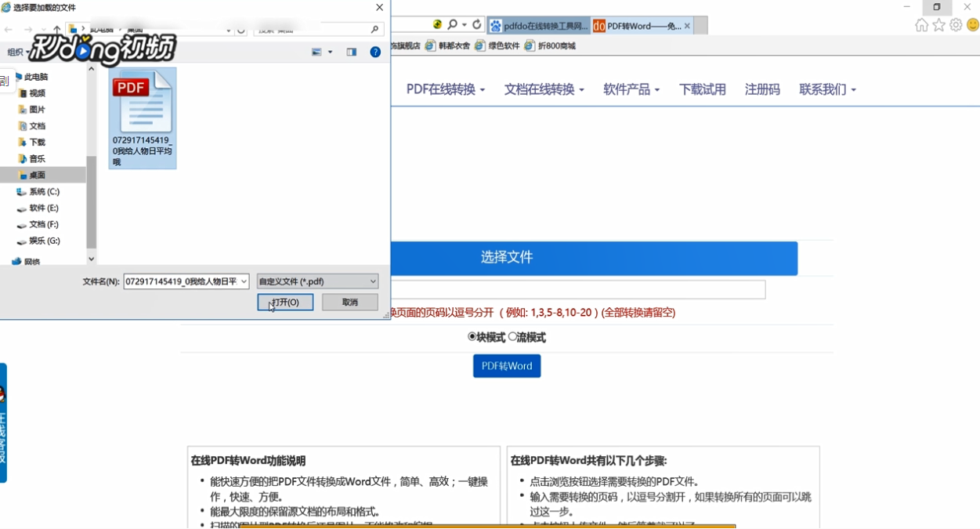The height and width of the screenshot is (529, 980).
Task: Click the browser home icon
Action: click(x=921, y=24)
